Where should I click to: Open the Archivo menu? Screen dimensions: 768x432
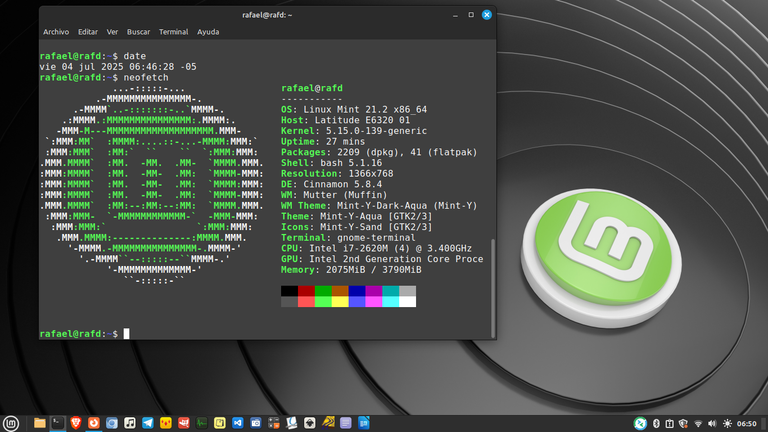click(56, 32)
